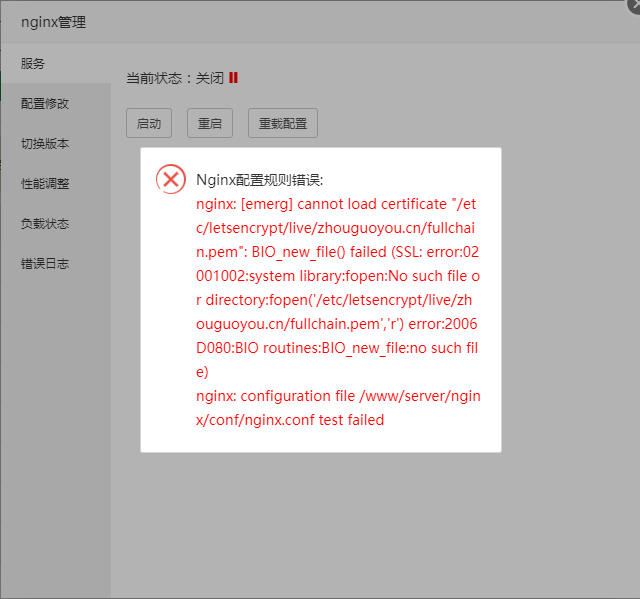Click the red error X icon
The height and width of the screenshot is (599, 640).
pyautogui.click(x=171, y=179)
